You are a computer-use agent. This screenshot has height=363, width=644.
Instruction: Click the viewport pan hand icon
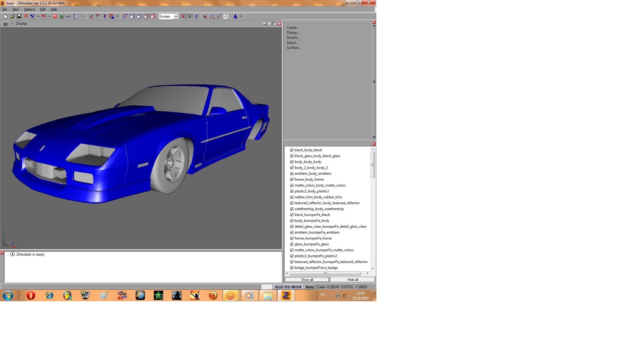click(269, 24)
